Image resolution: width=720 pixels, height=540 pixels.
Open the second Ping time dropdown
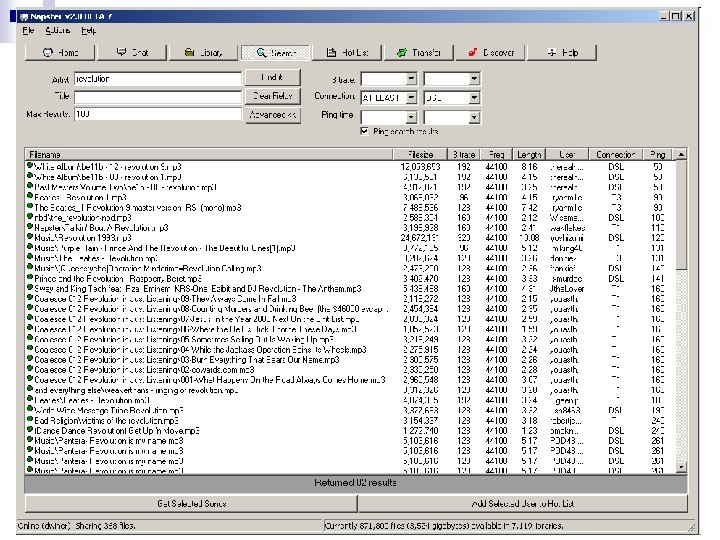click(x=474, y=118)
